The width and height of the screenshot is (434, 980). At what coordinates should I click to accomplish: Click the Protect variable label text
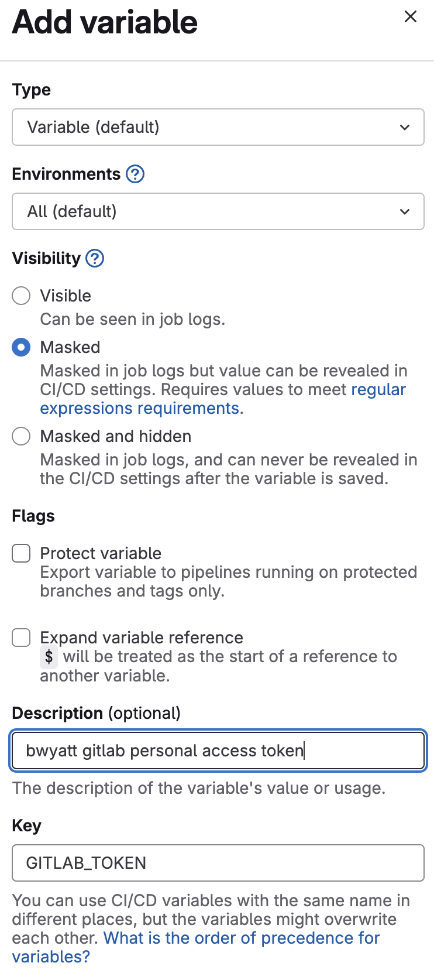101,553
